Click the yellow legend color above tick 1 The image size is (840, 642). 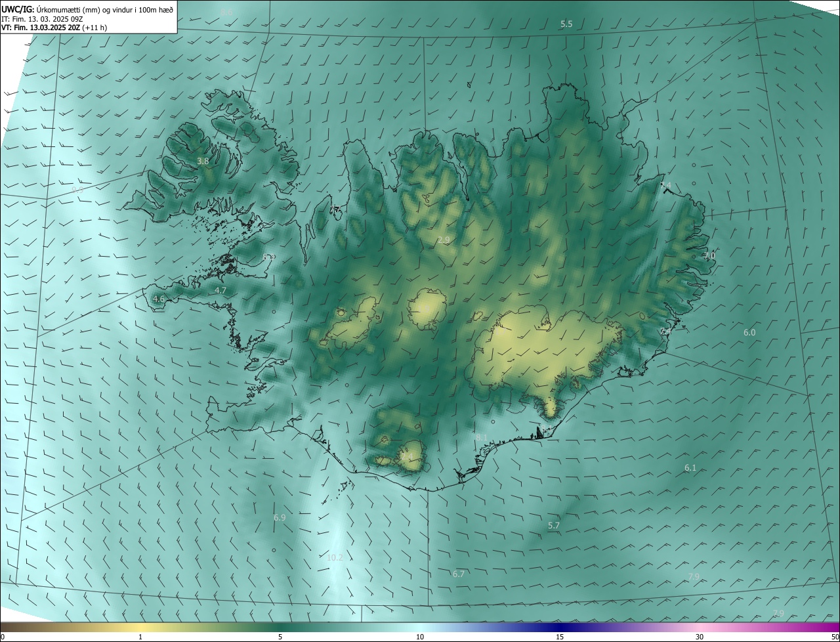click(x=140, y=627)
